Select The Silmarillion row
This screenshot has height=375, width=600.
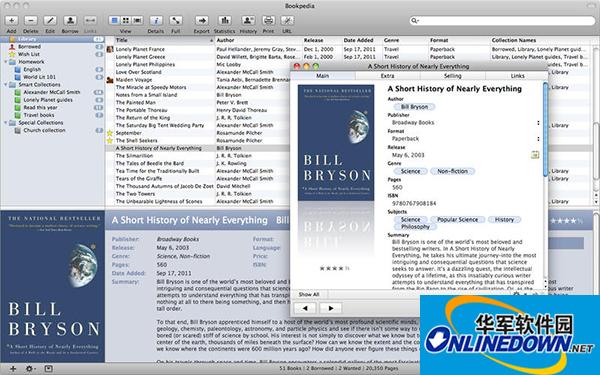click(x=198, y=156)
